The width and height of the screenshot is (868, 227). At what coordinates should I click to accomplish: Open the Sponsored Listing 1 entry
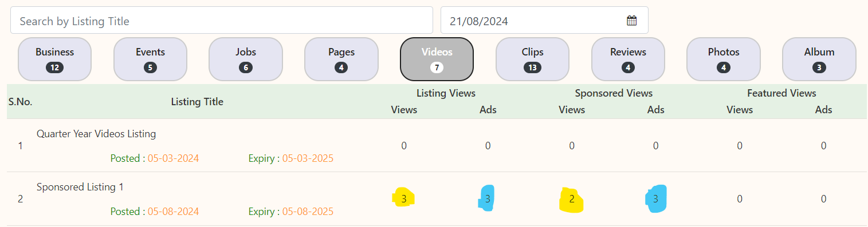[80, 187]
